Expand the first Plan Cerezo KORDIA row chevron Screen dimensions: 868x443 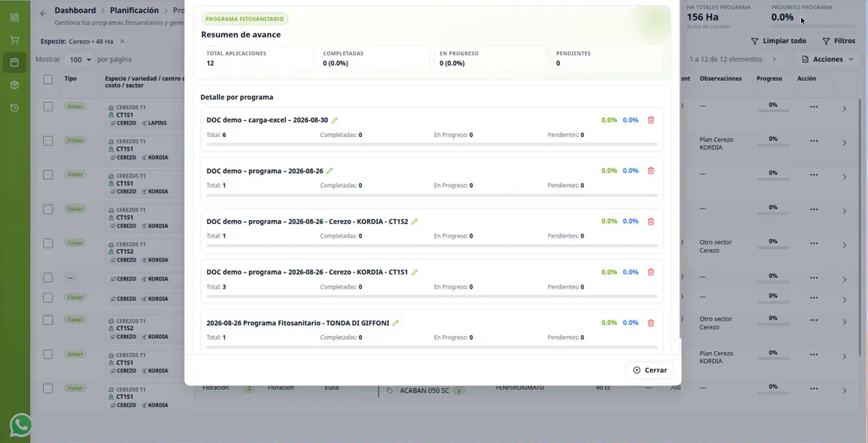[x=844, y=143]
